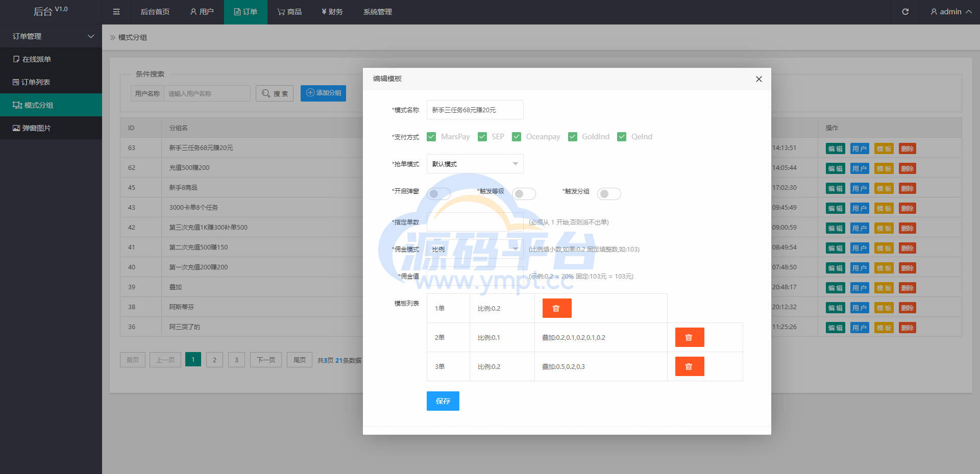This screenshot has width=980, height=474.
Task: Click template text 叠加:0.2,0.1,0.2,0.1,0.2
Action: tap(574, 338)
